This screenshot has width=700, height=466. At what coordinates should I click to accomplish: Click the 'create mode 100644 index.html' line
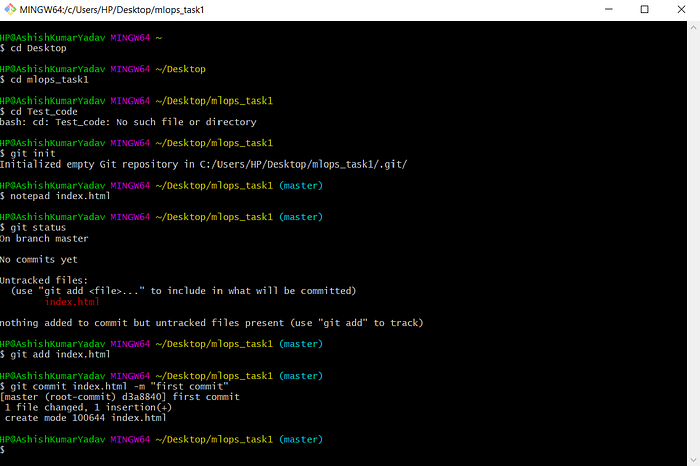pos(86,418)
